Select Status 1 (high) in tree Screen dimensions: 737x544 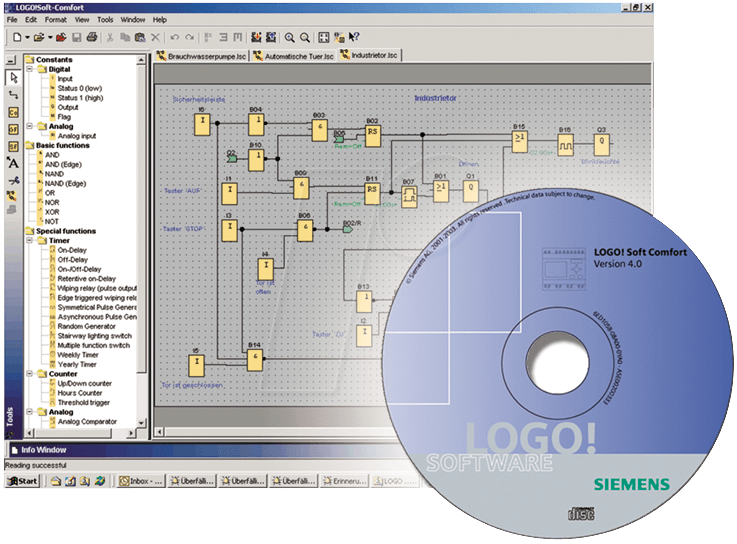[80, 98]
